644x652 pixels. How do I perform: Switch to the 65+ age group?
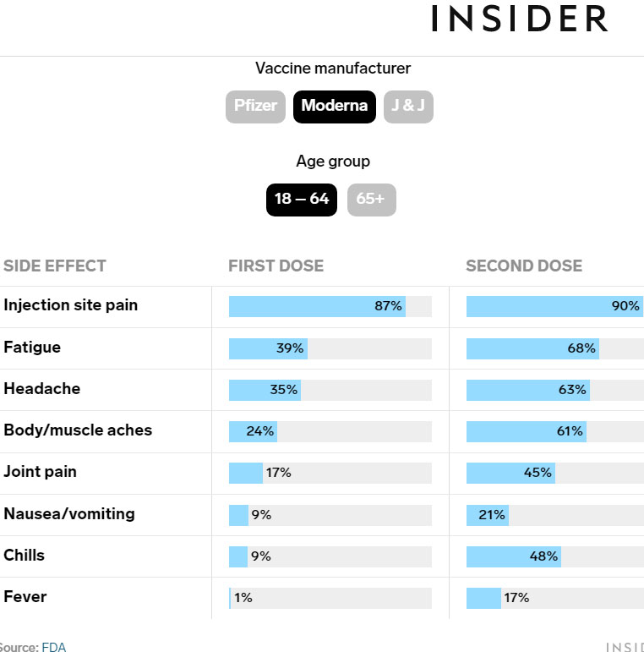click(x=372, y=200)
